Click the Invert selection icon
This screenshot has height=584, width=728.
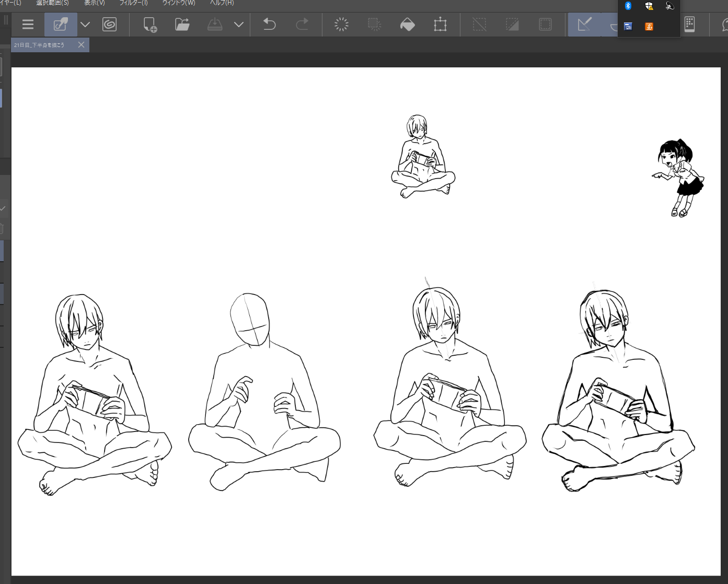click(512, 25)
